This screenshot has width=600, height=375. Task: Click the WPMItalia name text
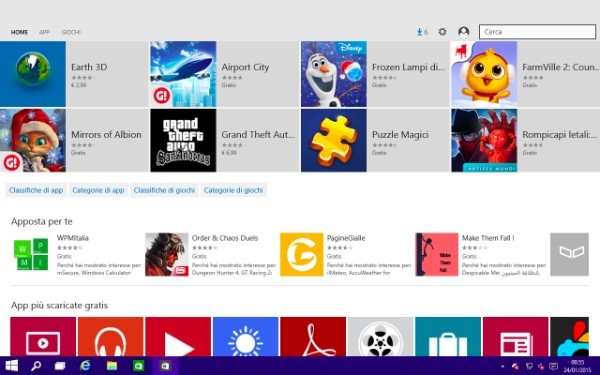(73, 238)
